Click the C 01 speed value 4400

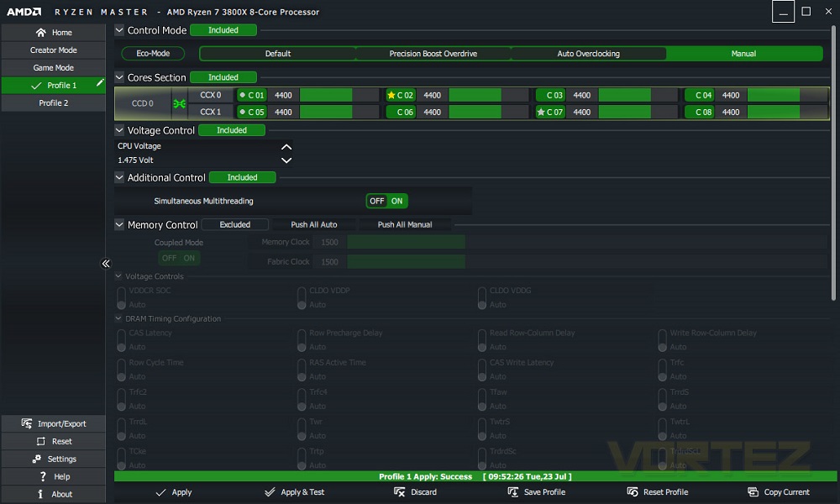[x=283, y=95]
